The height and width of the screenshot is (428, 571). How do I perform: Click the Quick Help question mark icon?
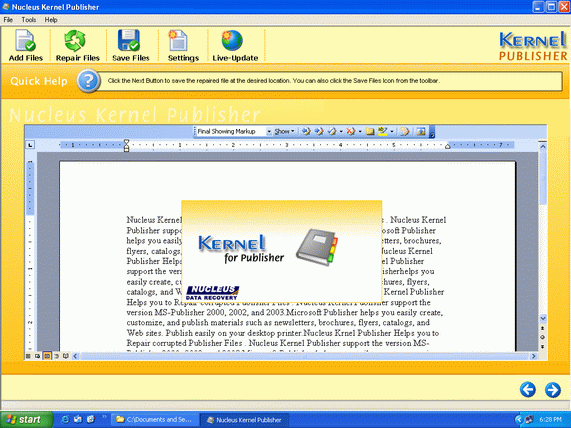pos(88,81)
